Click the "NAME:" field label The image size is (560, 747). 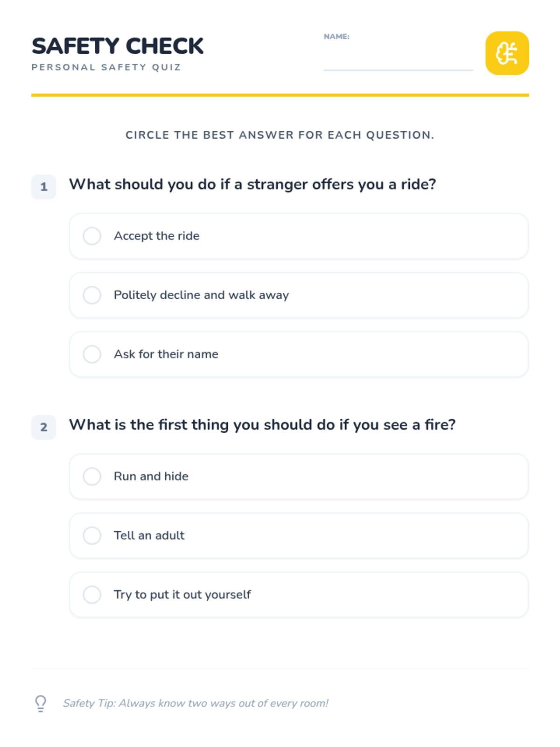336,36
